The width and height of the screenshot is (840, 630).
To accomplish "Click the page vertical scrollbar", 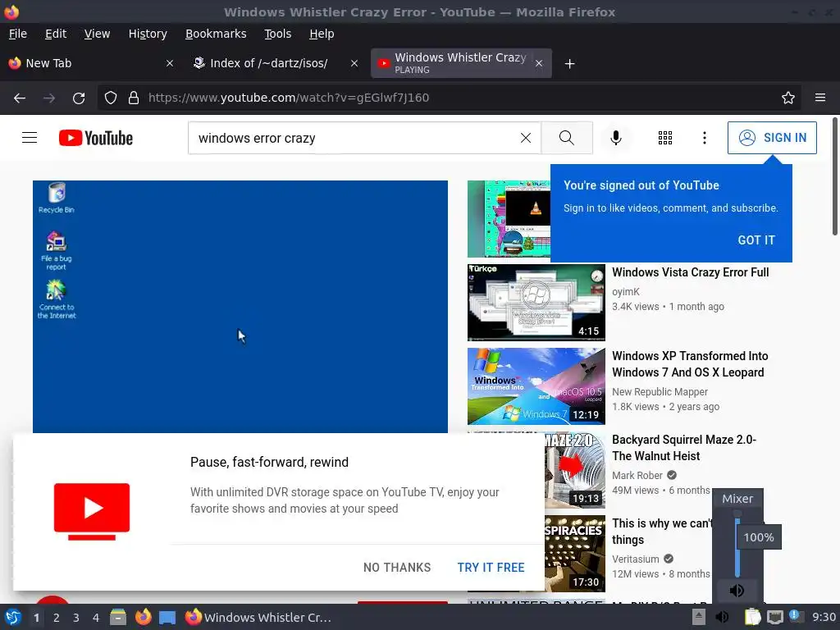I will click(834, 176).
